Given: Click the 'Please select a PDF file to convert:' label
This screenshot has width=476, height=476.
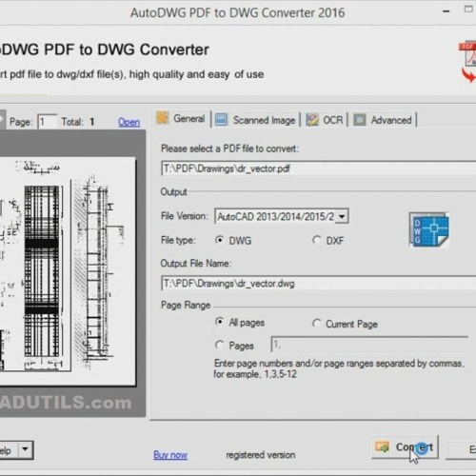Looking at the screenshot, I should 229,149.
